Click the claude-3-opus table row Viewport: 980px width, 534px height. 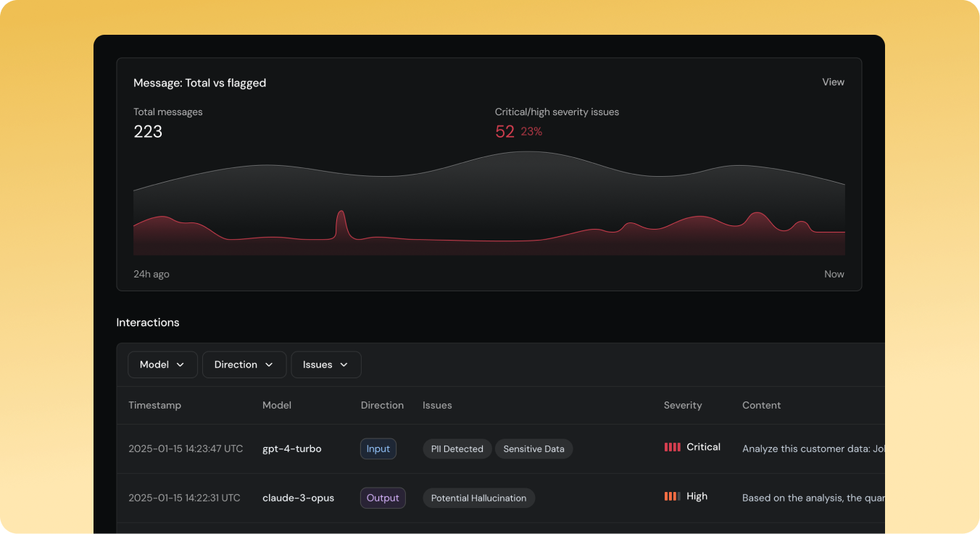(435, 498)
